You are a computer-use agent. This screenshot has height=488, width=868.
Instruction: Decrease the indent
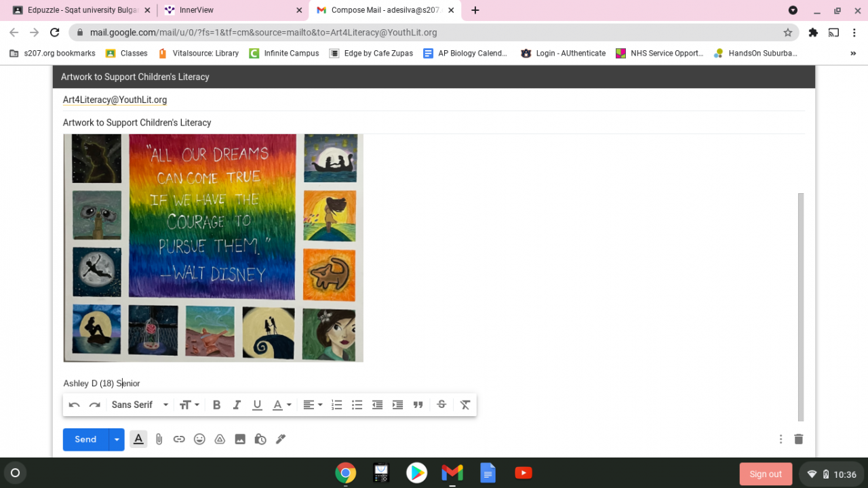[x=377, y=405]
